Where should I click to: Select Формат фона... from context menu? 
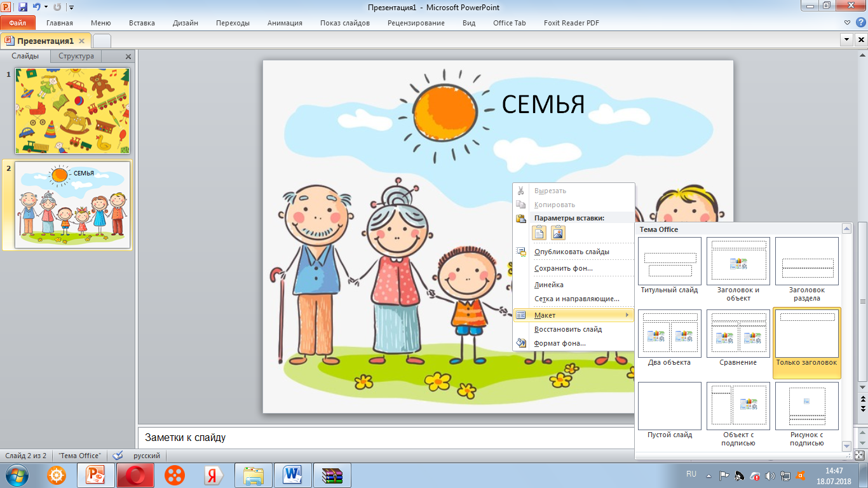tap(560, 343)
